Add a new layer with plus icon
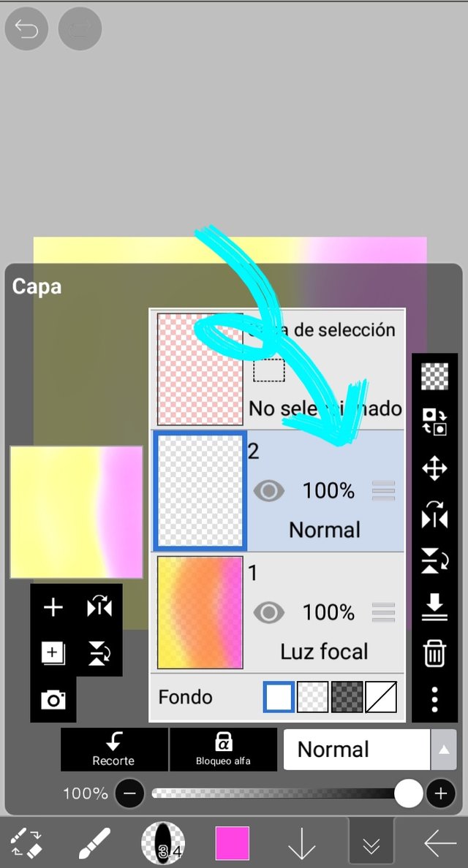The height and width of the screenshot is (868, 468). tap(53, 607)
